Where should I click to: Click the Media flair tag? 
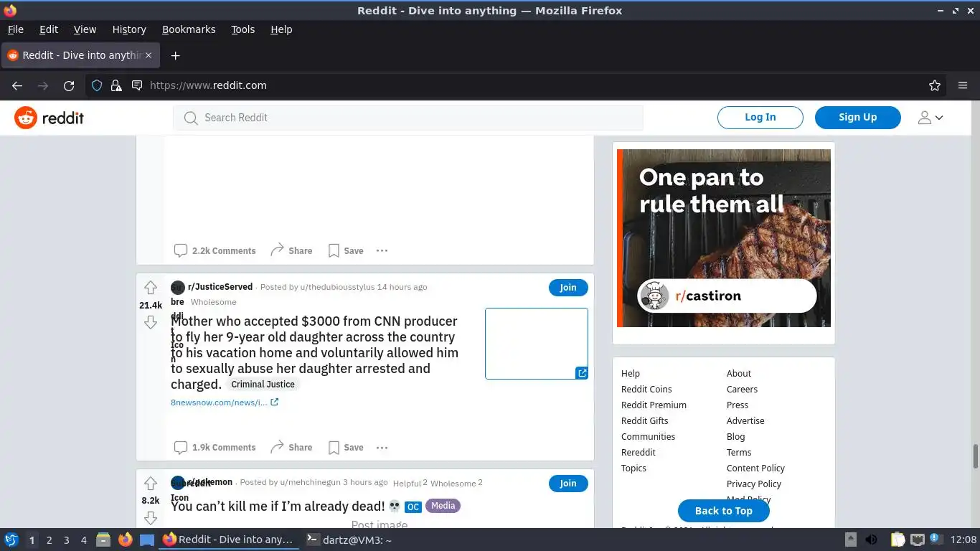[443, 506]
